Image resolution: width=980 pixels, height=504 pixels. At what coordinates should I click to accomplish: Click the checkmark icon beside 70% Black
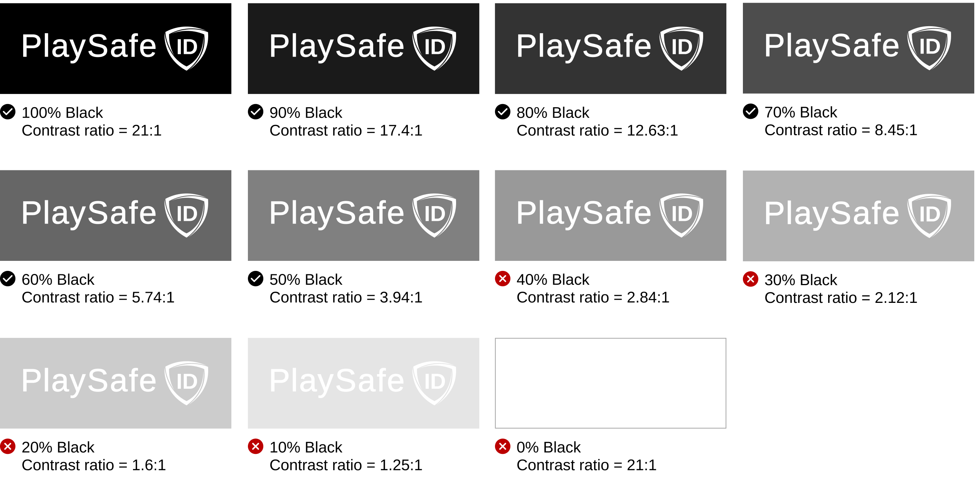pyautogui.click(x=751, y=111)
